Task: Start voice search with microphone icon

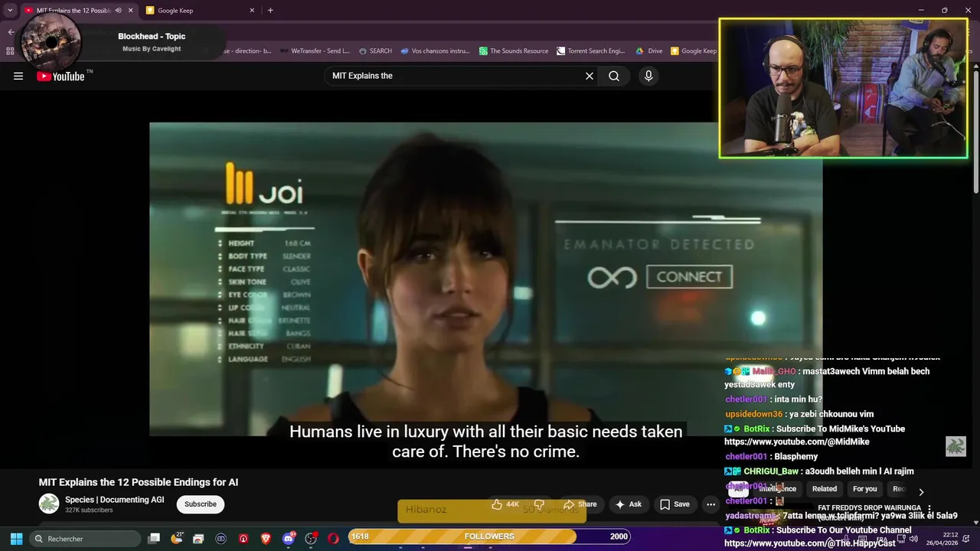Action: click(x=648, y=76)
